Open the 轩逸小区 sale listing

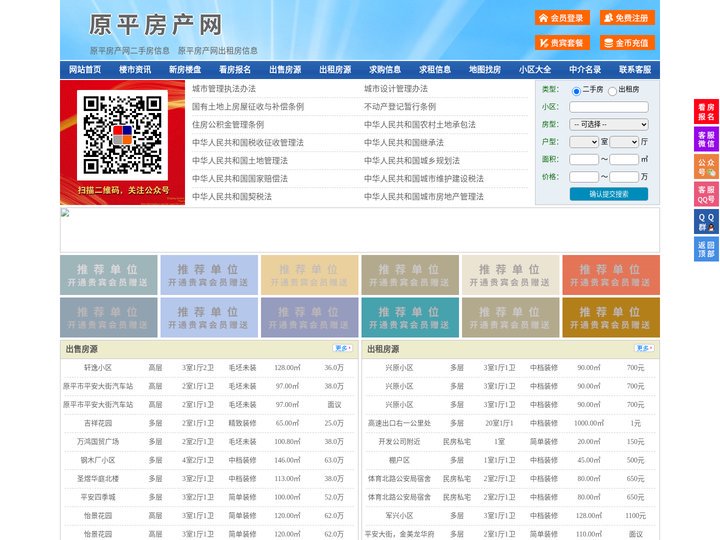click(x=98, y=368)
